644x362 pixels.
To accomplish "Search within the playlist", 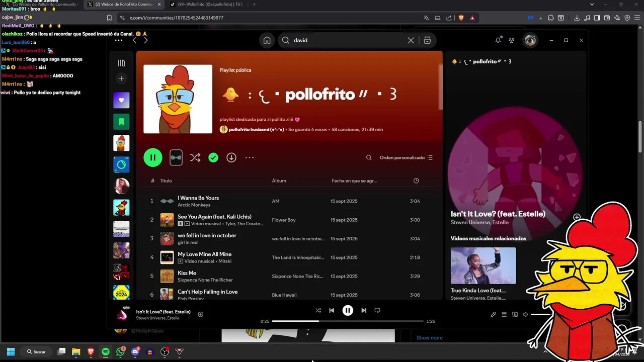I will 369,157.
